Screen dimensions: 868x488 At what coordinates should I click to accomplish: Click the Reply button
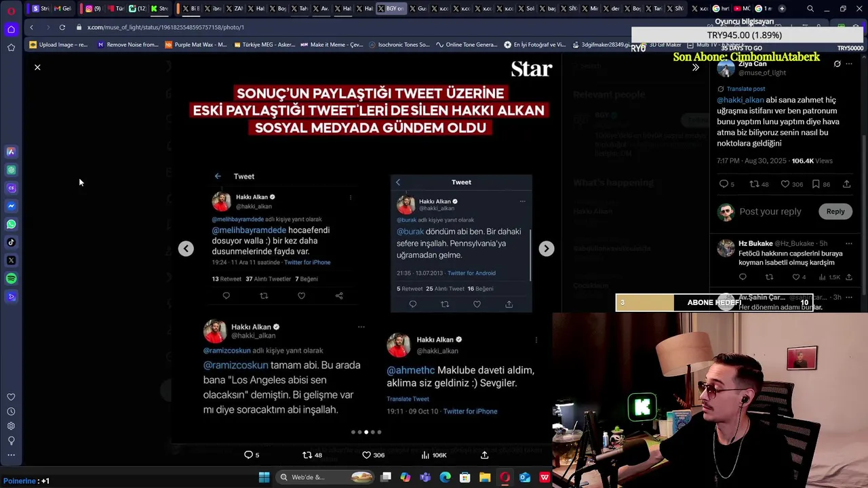[x=835, y=211]
